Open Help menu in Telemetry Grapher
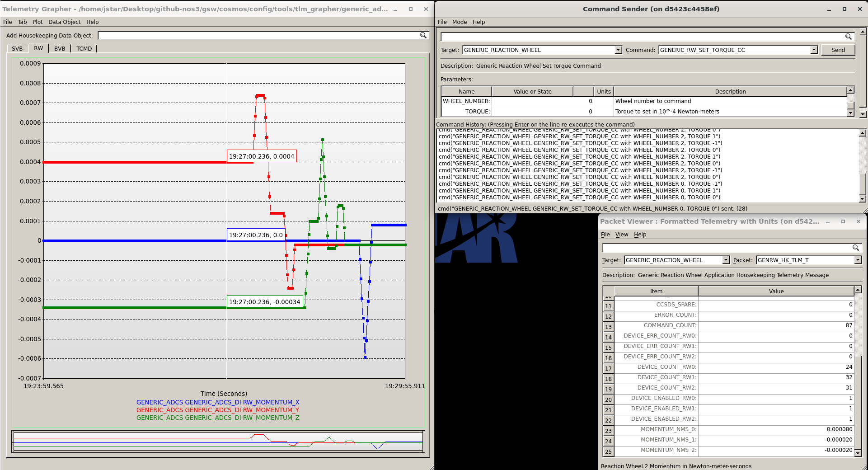 click(93, 22)
